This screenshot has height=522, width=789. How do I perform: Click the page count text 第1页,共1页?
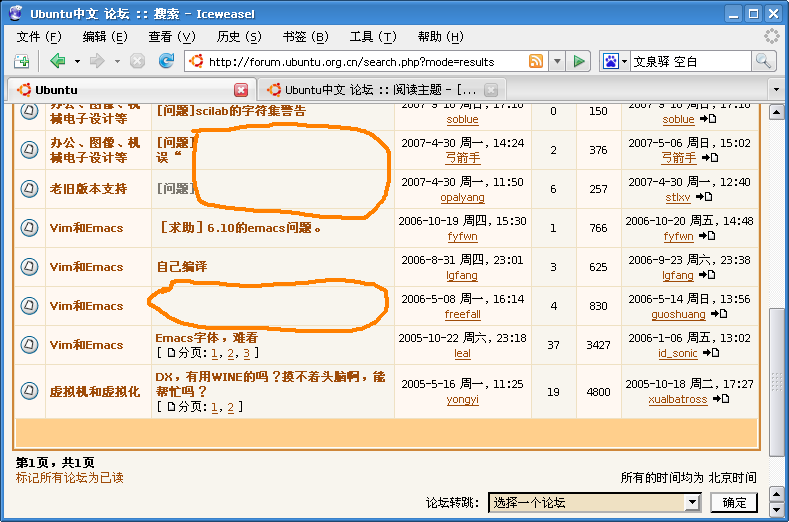click(55, 462)
